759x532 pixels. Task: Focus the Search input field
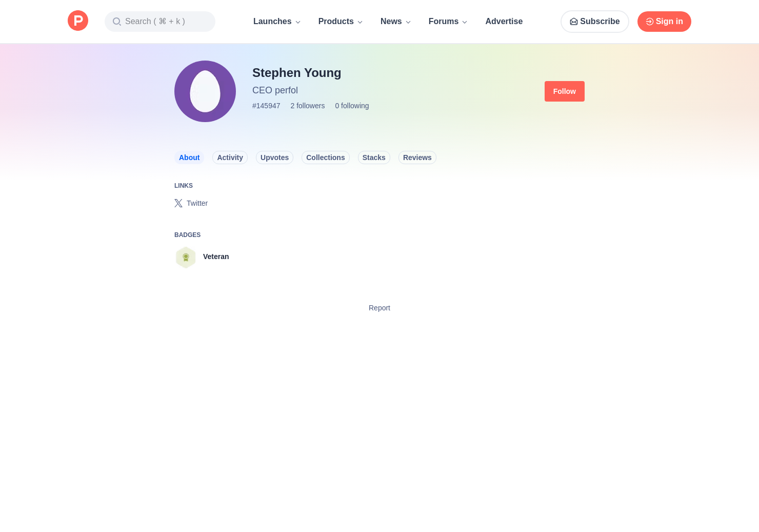click(x=160, y=22)
